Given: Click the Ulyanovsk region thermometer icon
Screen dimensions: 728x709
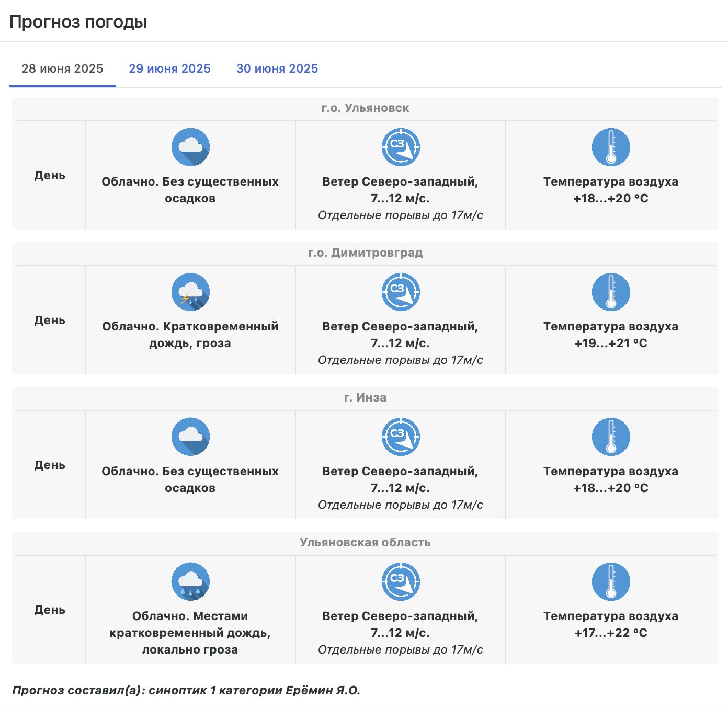Looking at the screenshot, I should (611, 581).
